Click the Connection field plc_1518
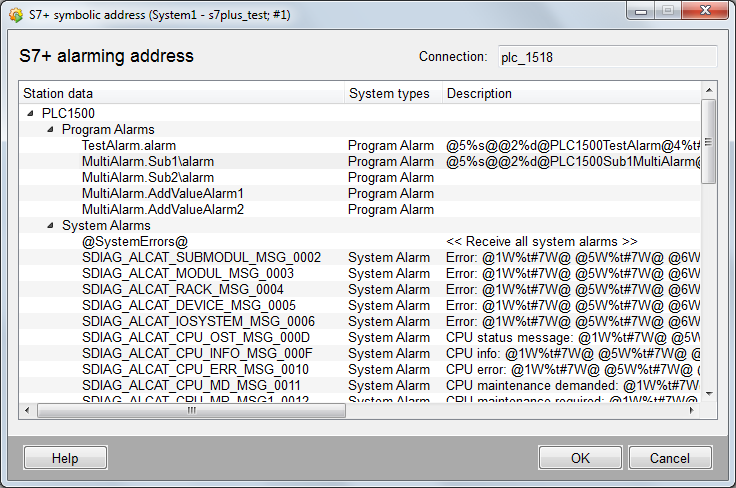The height and width of the screenshot is (488, 736). (x=606, y=58)
